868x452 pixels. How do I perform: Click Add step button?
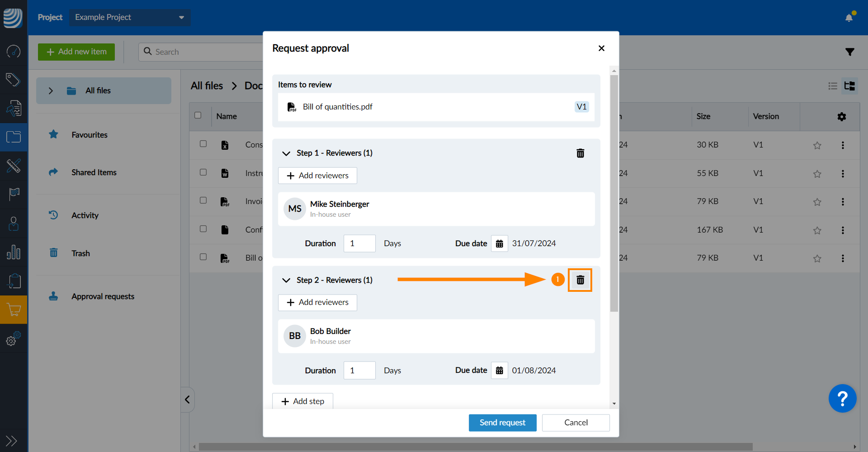click(302, 401)
